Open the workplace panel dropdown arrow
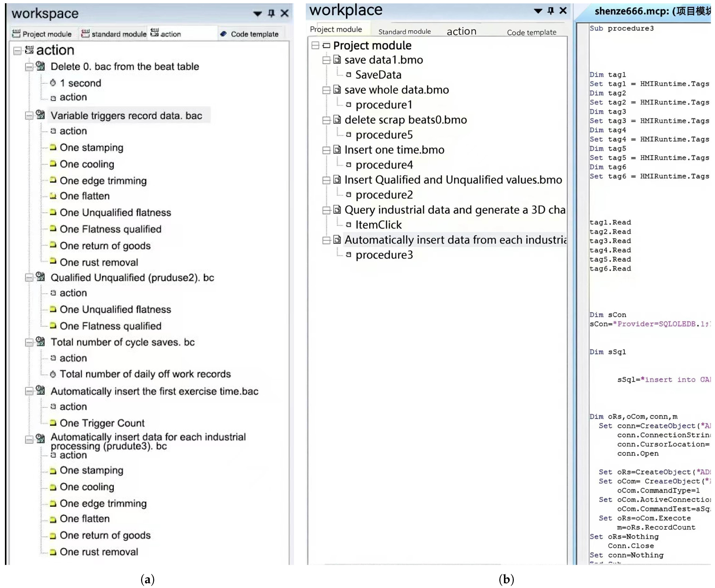The height and width of the screenshot is (588, 715). [538, 11]
